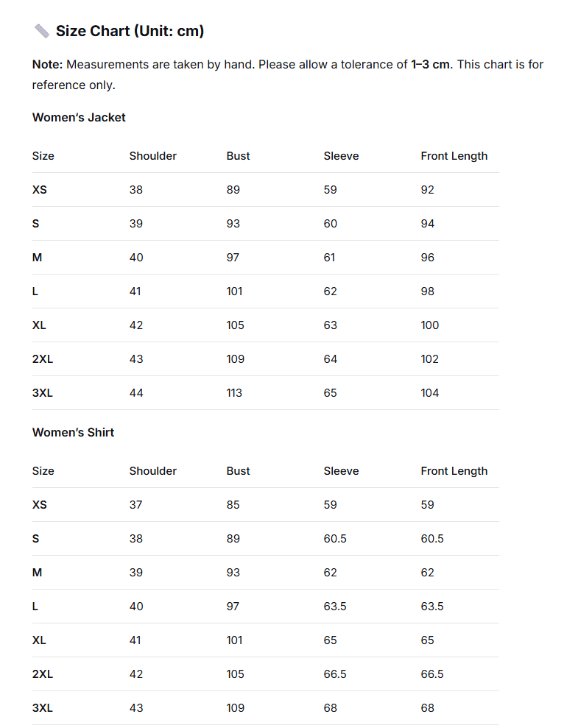Screen dimensions: 578x728
Task: Click the jacket XL bust value 105
Action: pos(236,325)
